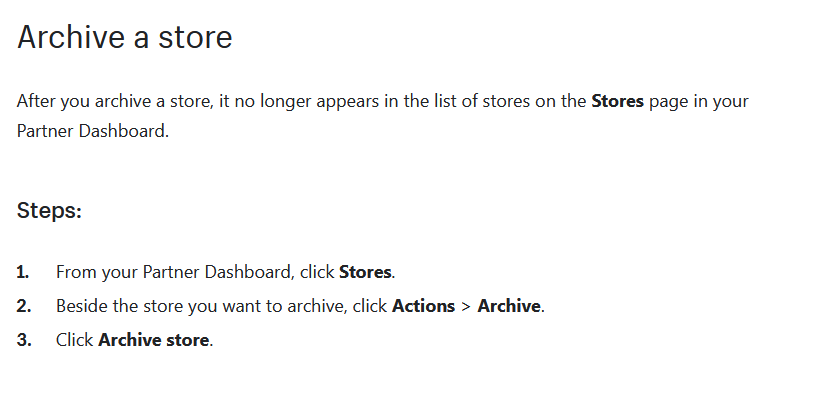Click bold 'Archive store' in step three

point(154,339)
